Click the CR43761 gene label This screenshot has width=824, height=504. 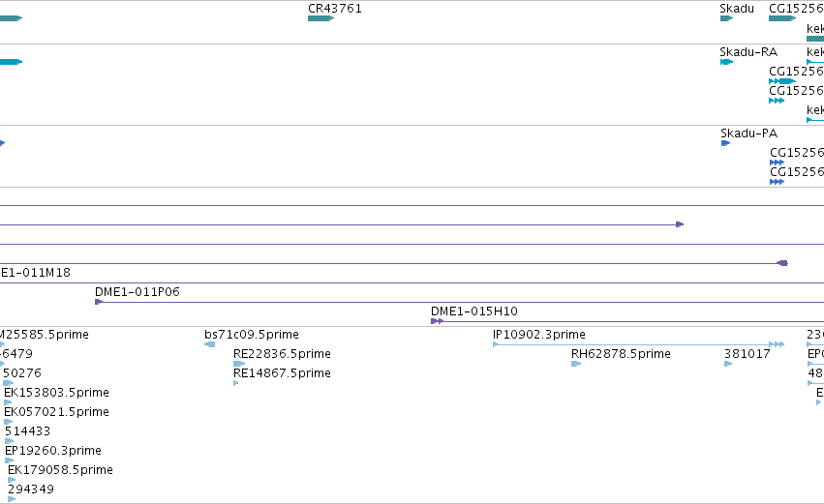(x=335, y=9)
